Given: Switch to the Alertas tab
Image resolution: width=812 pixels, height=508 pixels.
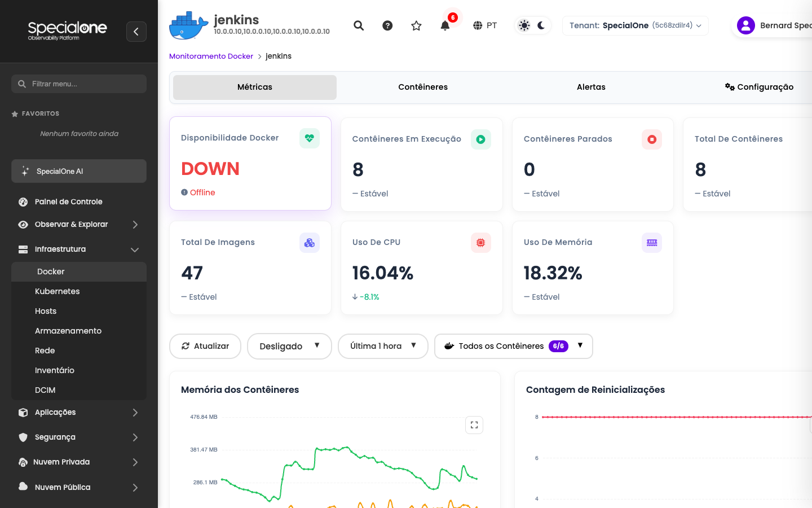Looking at the screenshot, I should pyautogui.click(x=591, y=87).
